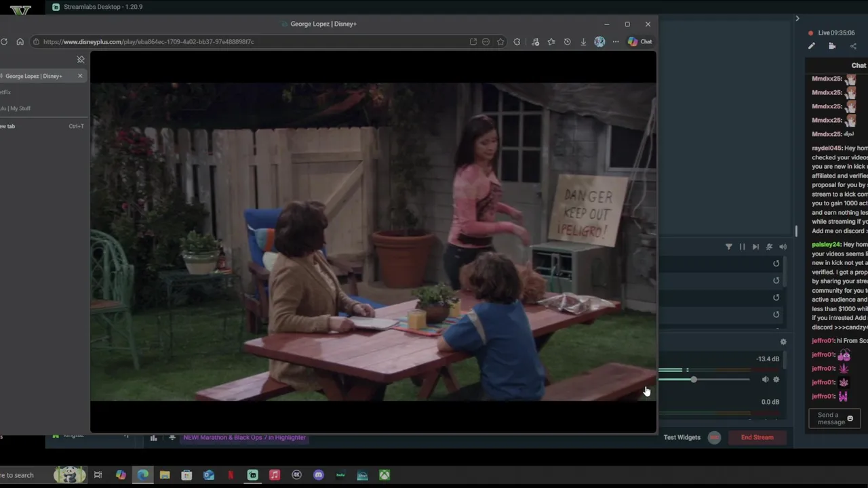Click the browser profile avatar
Image resolution: width=868 pixels, height=488 pixels.
coord(599,41)
